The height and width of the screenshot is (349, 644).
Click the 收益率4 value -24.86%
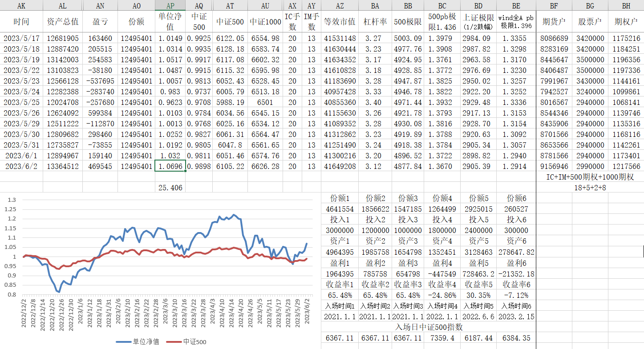tap(442, 295)
